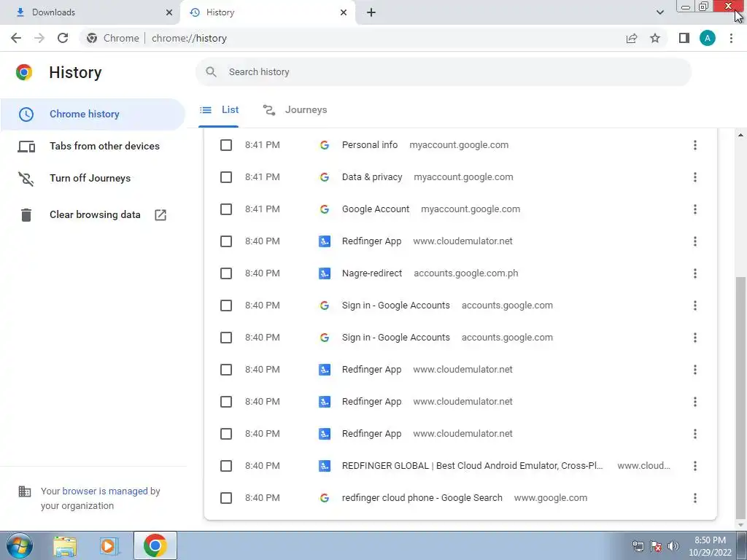The image size is (747, 560).
Task: Click the Chrome icon in the taskbar
Action: pos(155,545)
